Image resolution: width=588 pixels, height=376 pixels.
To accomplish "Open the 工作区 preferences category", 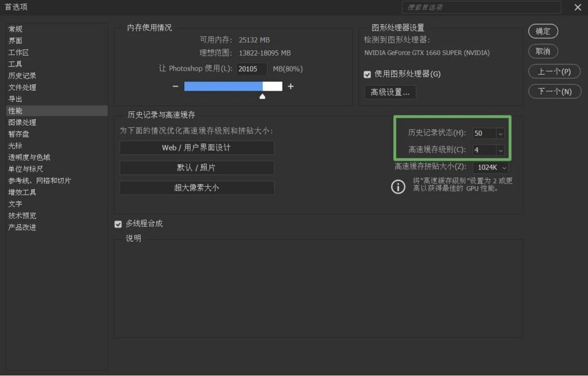I will [x=19, y=52].
